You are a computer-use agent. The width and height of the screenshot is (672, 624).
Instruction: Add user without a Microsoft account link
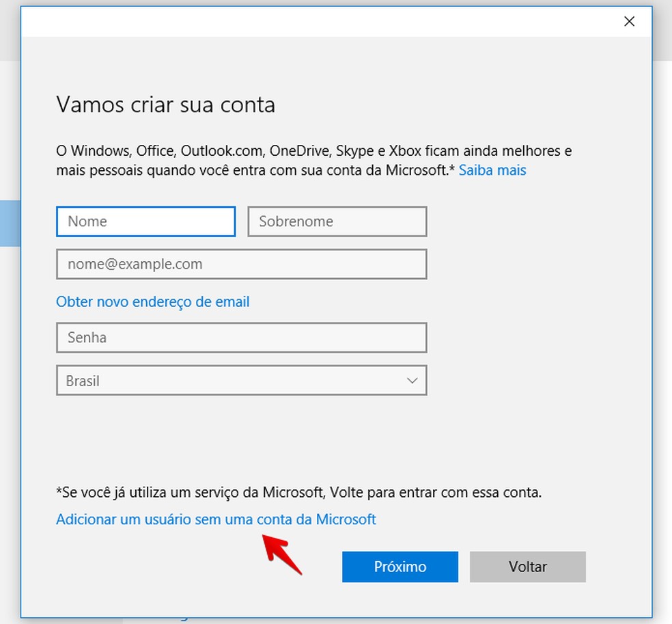[216, 519]
